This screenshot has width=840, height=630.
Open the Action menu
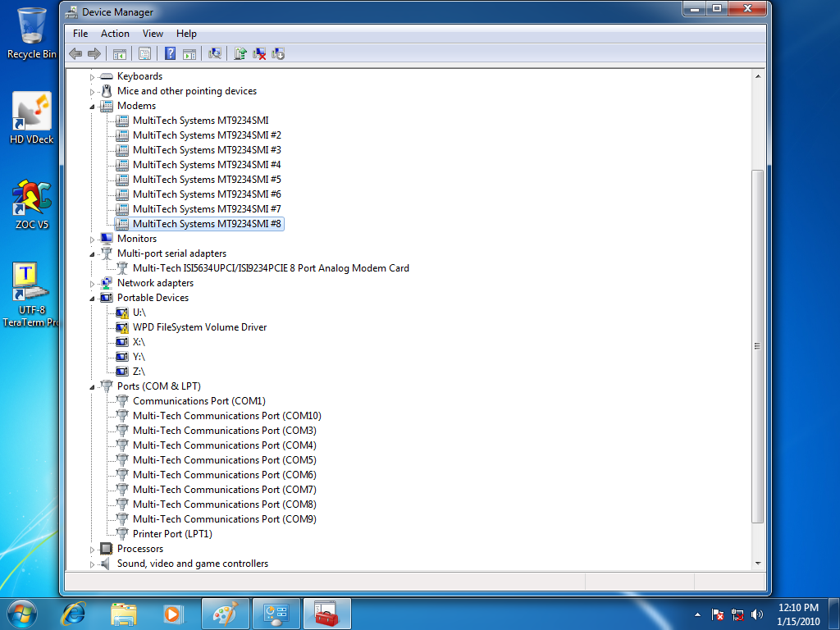(115, 34)
